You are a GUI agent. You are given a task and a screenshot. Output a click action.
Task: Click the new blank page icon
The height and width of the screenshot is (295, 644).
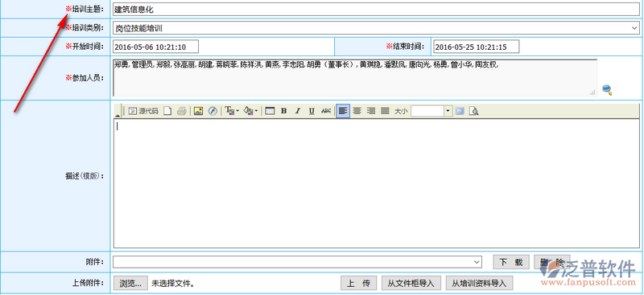pyautogui.click(x=167, y=111)
